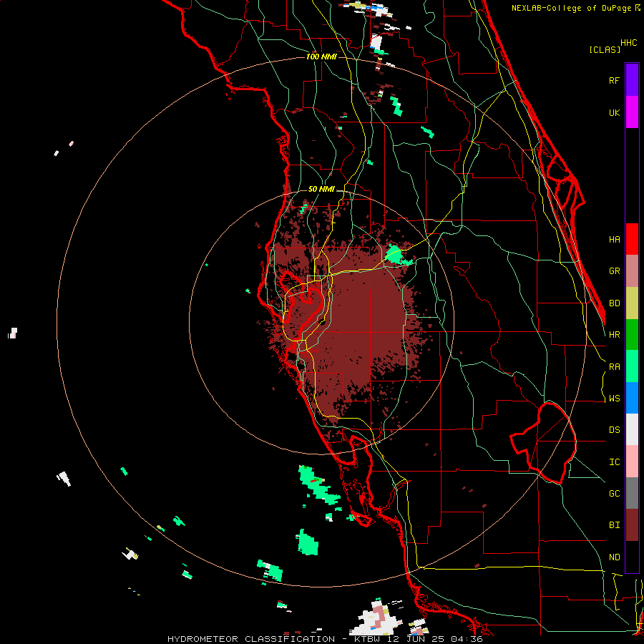The image size is (644, 644).
Task: Click the "12 JUN 25" date in footer
Action: pyautogui.click(x=419, y=639)
